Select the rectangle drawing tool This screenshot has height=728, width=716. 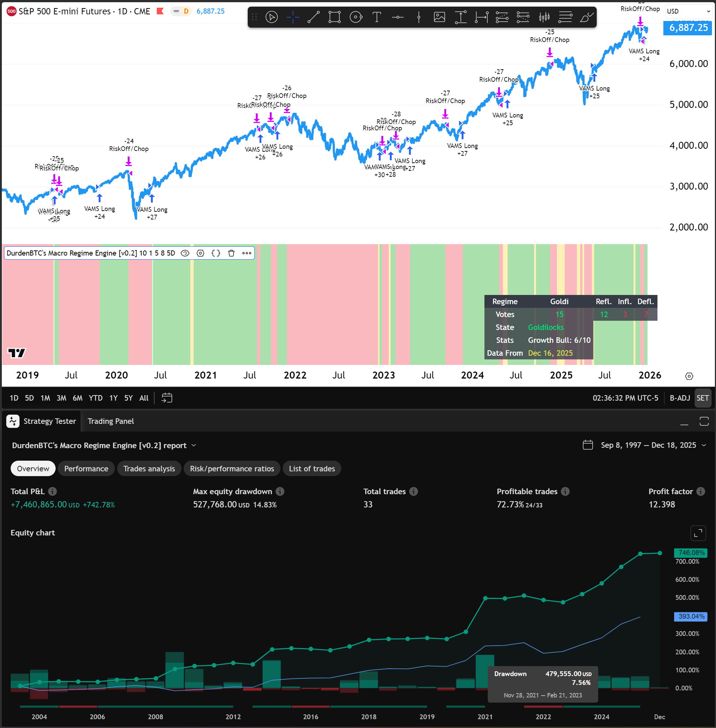pos(334,17)
